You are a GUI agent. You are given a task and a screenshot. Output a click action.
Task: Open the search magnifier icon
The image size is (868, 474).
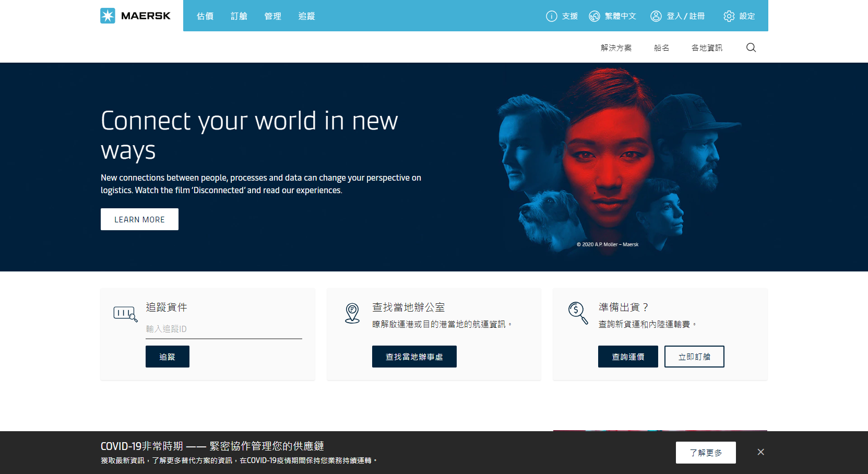point(751,48)
